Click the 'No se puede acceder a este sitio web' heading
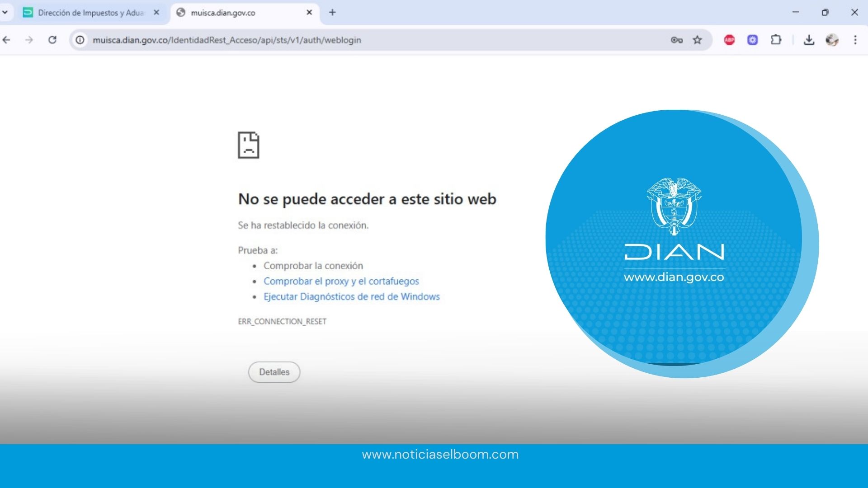This screenshot has height=488, width=868. pyautogui.click(x=367, y=199)
